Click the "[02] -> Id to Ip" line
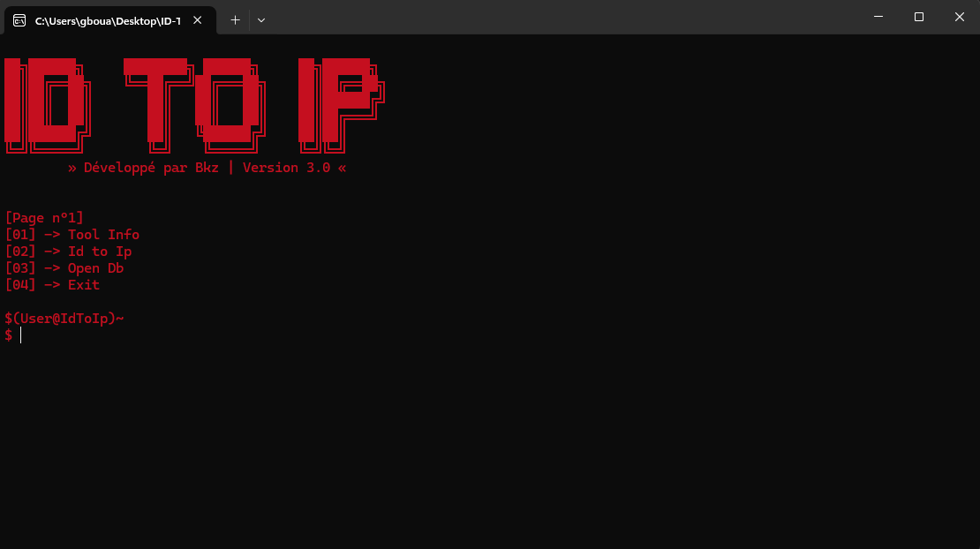The image size is (980, 549). (x=68, y=251)
